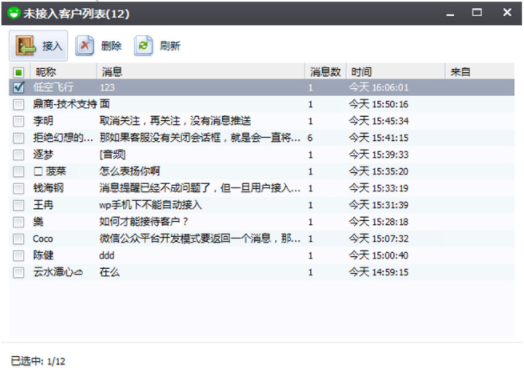Check the checkbox for 云水潘心
This screenshot has height=392, width=524.
19,272
